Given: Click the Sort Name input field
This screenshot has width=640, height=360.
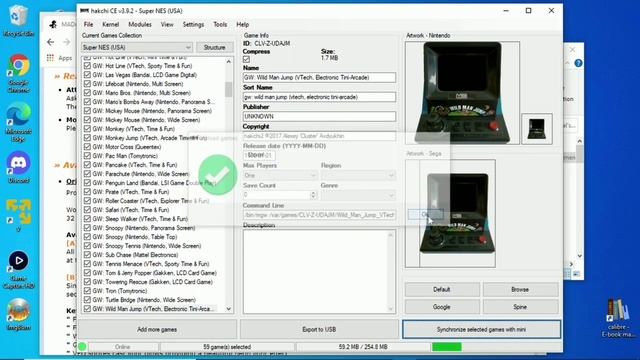Looking at the screenshot, I should point(319,97).
